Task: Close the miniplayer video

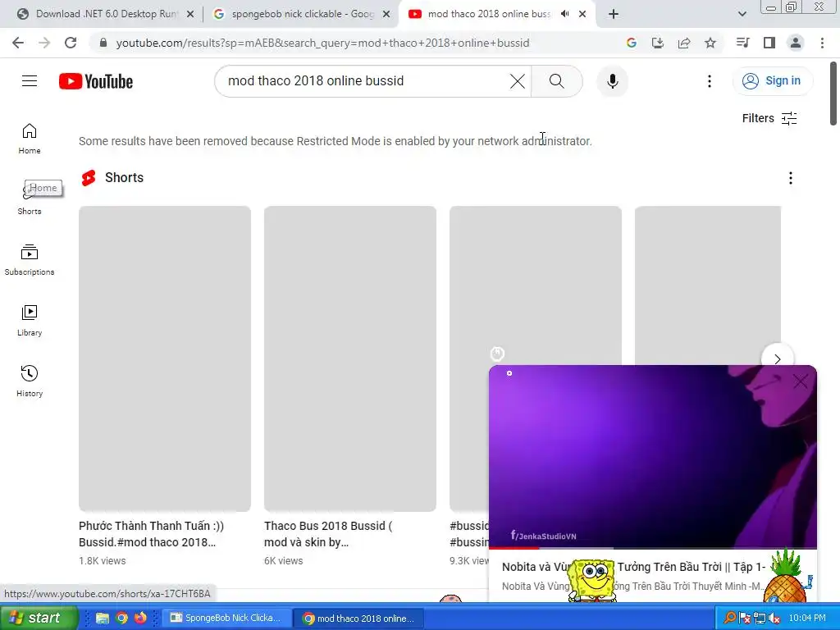Action: [x=801, y=381]
